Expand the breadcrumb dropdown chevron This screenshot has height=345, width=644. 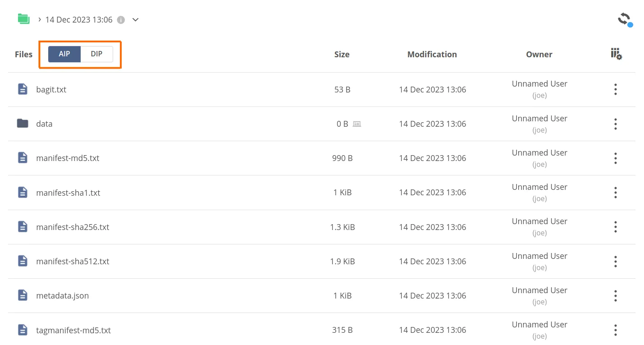pos(135,20)
